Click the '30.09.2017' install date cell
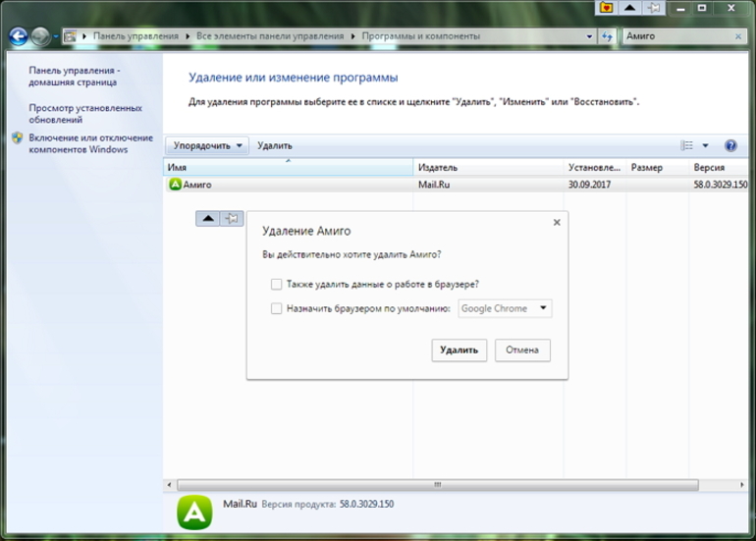 589,185
